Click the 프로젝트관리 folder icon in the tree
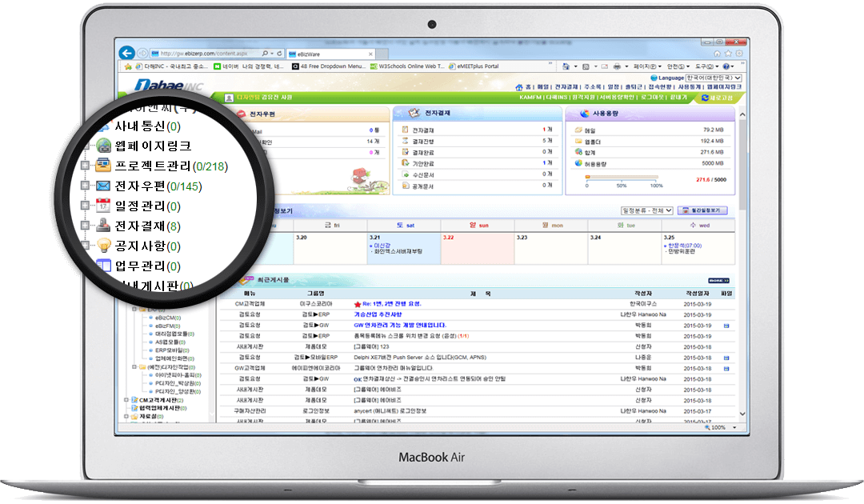Image resolution: width=864 pixels, height=504 pixels. tap(104, 166)
